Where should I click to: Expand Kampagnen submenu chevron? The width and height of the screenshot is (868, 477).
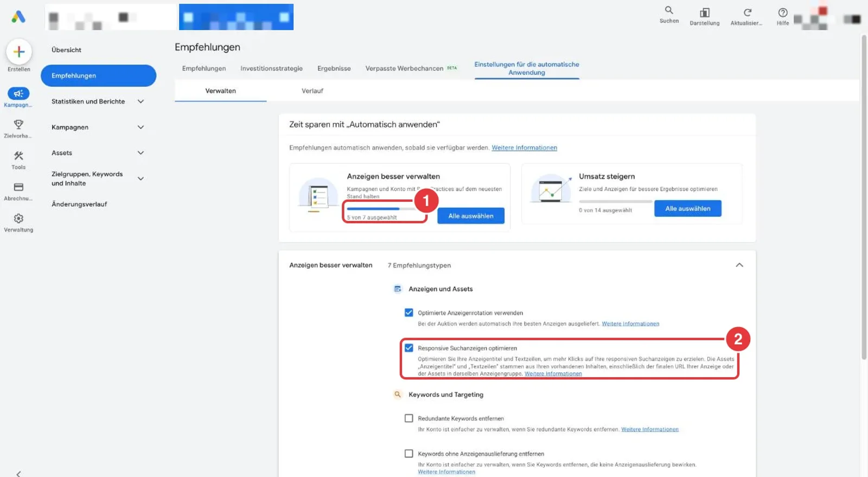coord(141,127)
